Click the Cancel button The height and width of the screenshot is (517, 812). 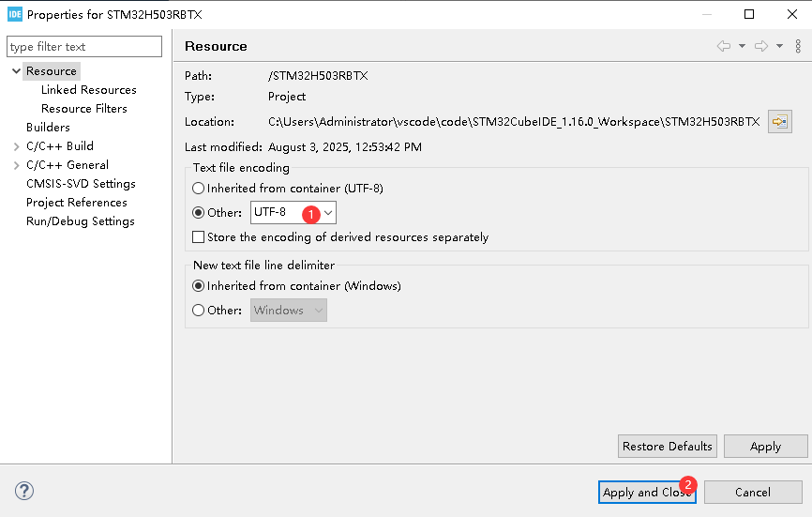click(753, 492)
